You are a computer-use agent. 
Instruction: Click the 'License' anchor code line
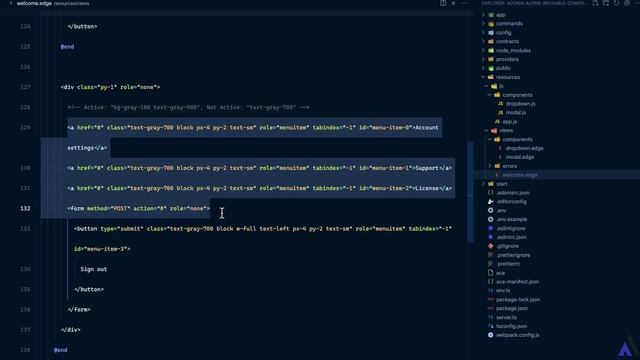260,189
